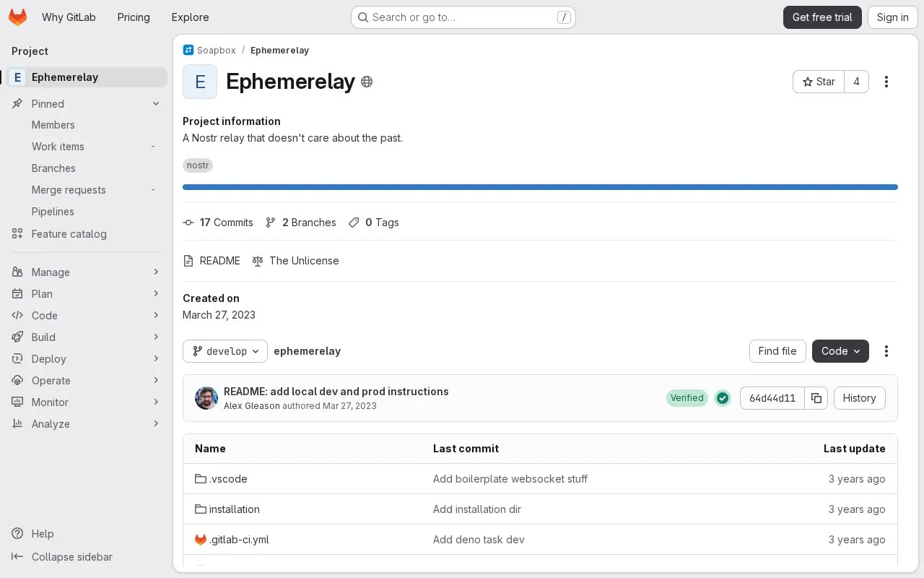Image resolution: width=924 pixels, height=578 pixels.
Task: Star the Ephemerelay project
Action: (x=819, y=82)
